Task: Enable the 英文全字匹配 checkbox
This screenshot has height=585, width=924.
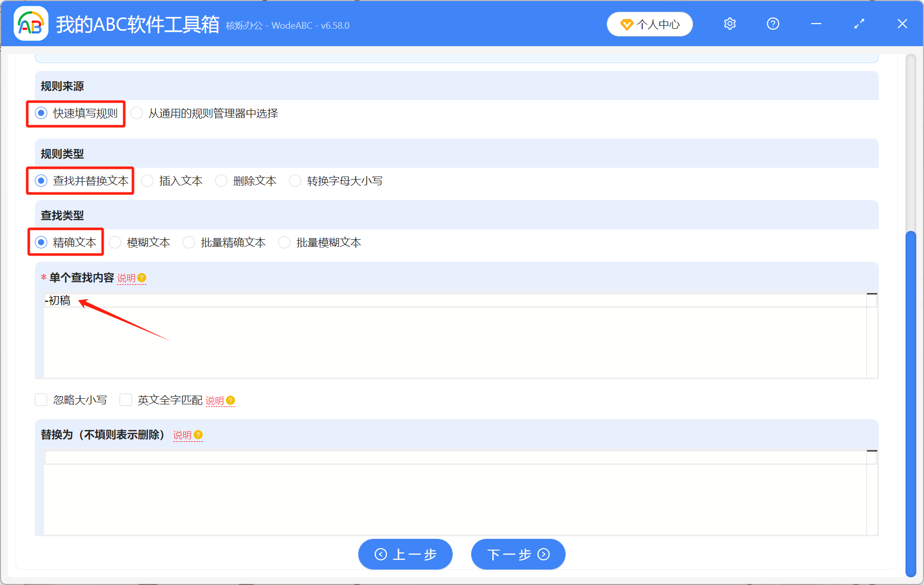Action: coord(126,400)
